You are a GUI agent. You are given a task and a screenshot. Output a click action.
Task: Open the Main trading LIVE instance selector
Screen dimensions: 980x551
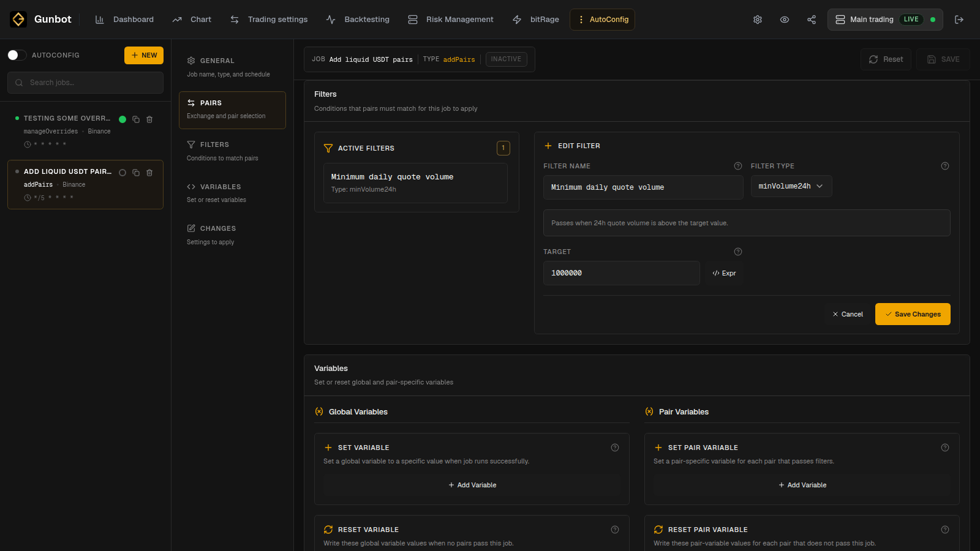click(885, 20)
